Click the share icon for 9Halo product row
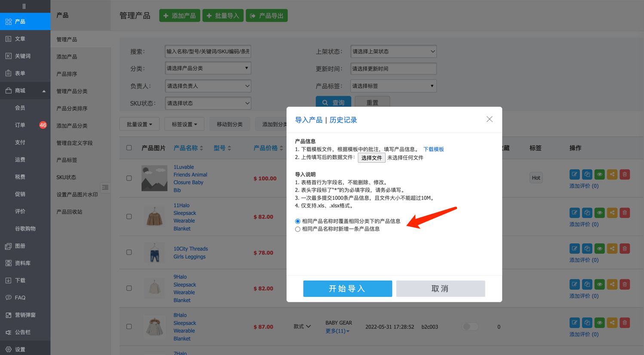This screenshot has width=644, height=355. pyautogui.click(x=612, y=284)
